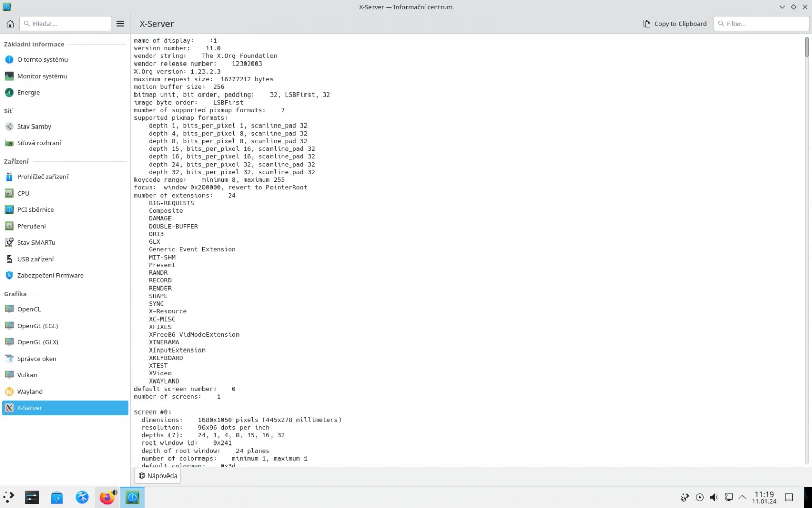The height and width of the screenshot is (508, 812).
Task: Open the volume control in the tray
Action: click(714, 497)
